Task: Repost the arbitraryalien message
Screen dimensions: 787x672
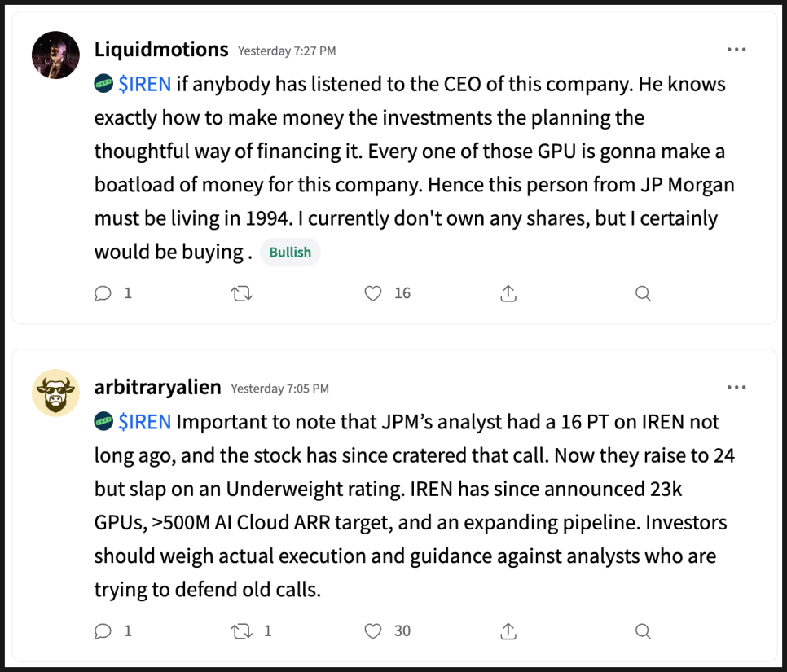Action: 241,630
